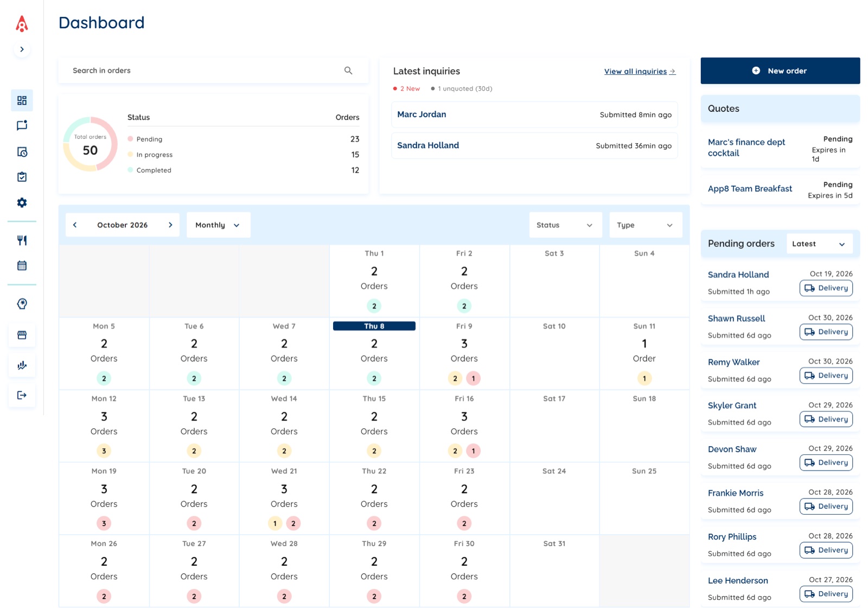Open the analytics chart sidebar icon

(22, 365)
